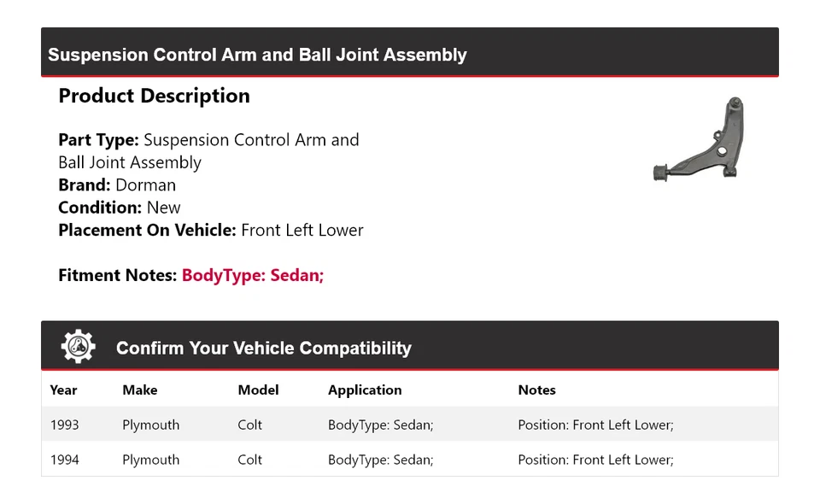Click the Product Description heading
The image size is (820, 504).
(154, 96)
